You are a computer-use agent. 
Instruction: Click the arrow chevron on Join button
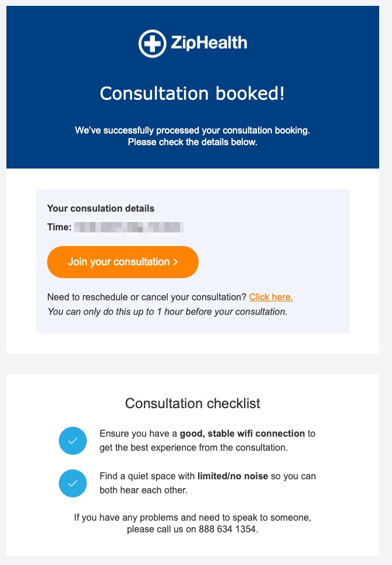pyautogui.click(x=175, y=262)
